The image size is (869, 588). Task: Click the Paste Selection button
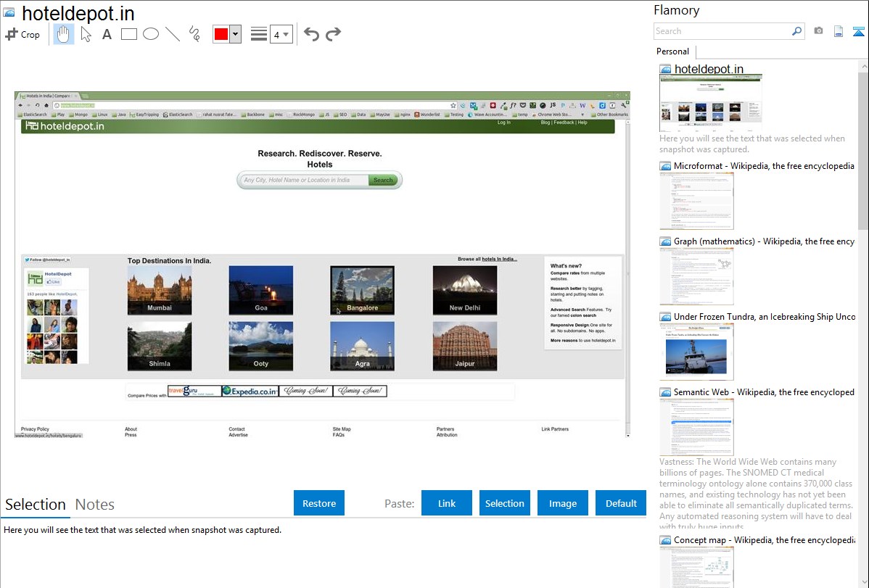point(504,503)
